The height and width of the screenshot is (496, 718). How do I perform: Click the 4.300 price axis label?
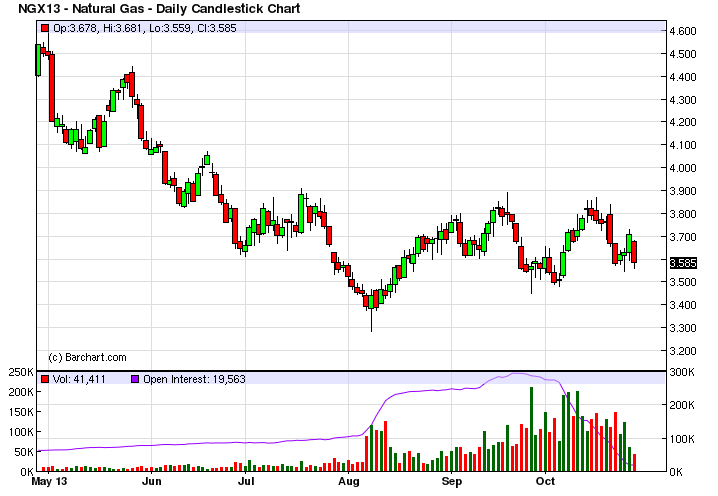point(683,100)
